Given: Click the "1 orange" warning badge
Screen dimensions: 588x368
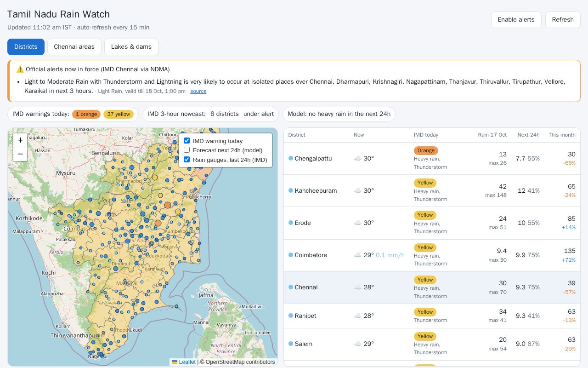Looking at the screenshot, I should point(86,114).
